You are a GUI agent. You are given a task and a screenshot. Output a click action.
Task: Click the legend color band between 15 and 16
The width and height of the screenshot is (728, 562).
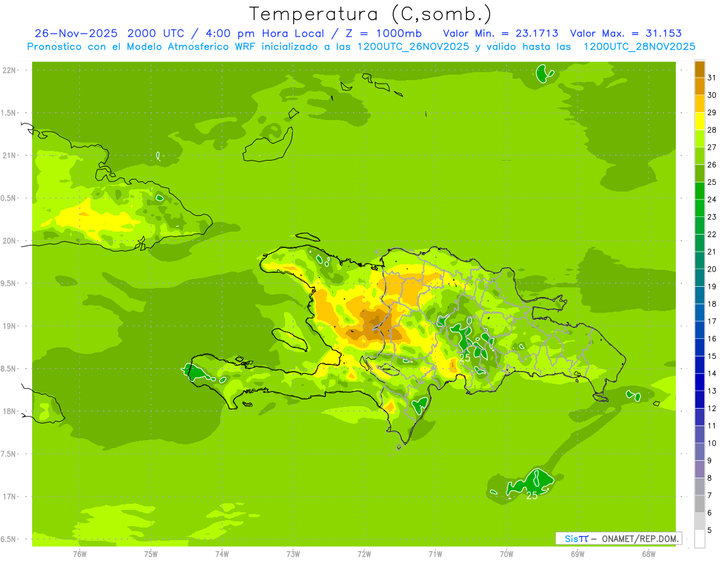coord(699,347)
